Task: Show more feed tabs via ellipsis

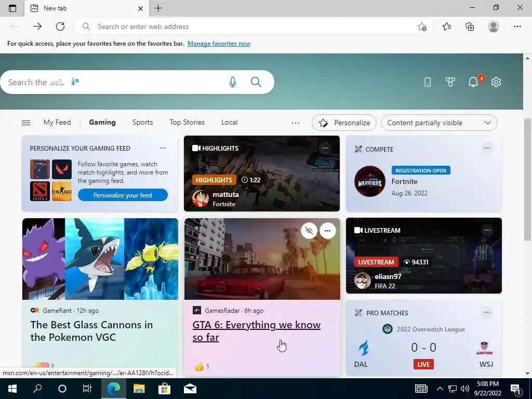Action: pos(296,123)
